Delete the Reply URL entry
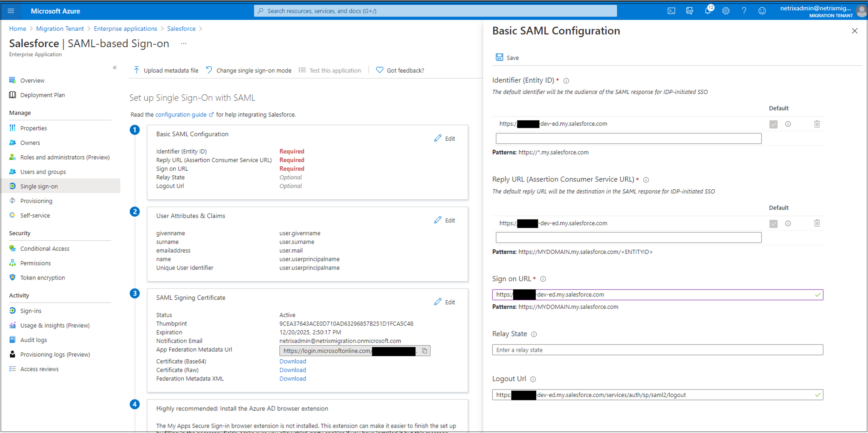The width and height of the screenshot is (868, 433). pos(817,223)
